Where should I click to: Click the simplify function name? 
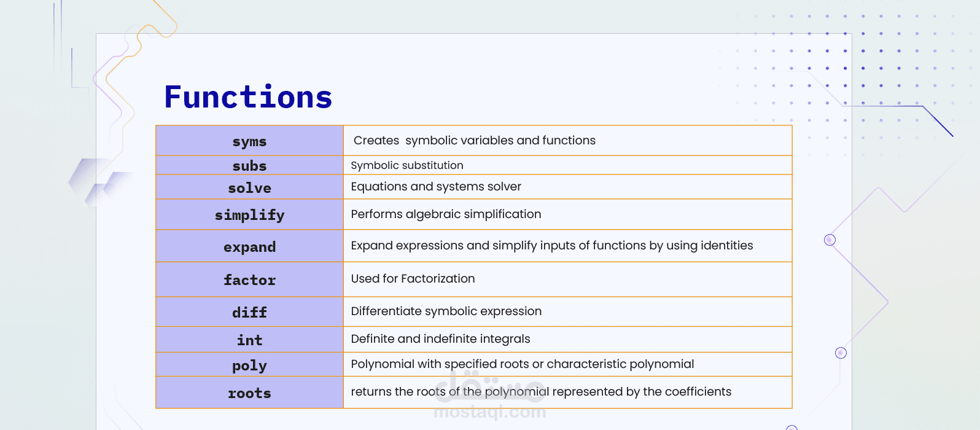249,215
